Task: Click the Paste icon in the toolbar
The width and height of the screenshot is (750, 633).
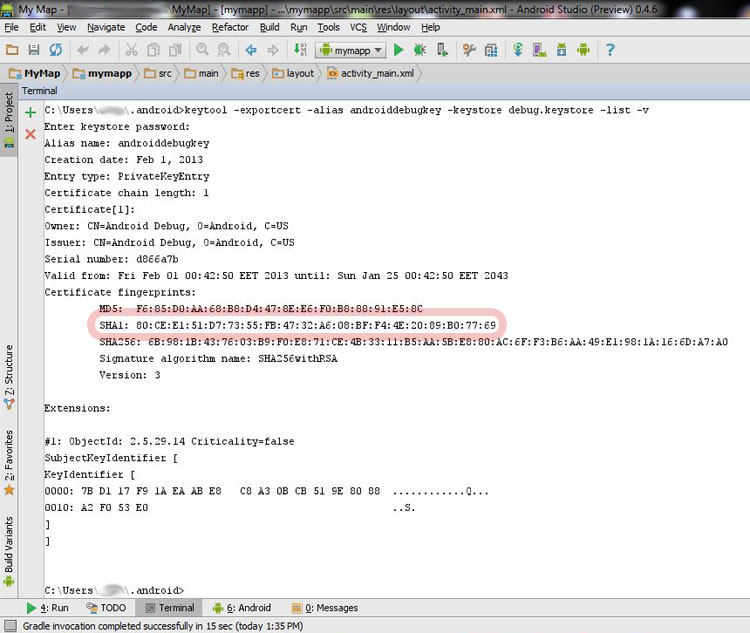Action: pos(176,50)
